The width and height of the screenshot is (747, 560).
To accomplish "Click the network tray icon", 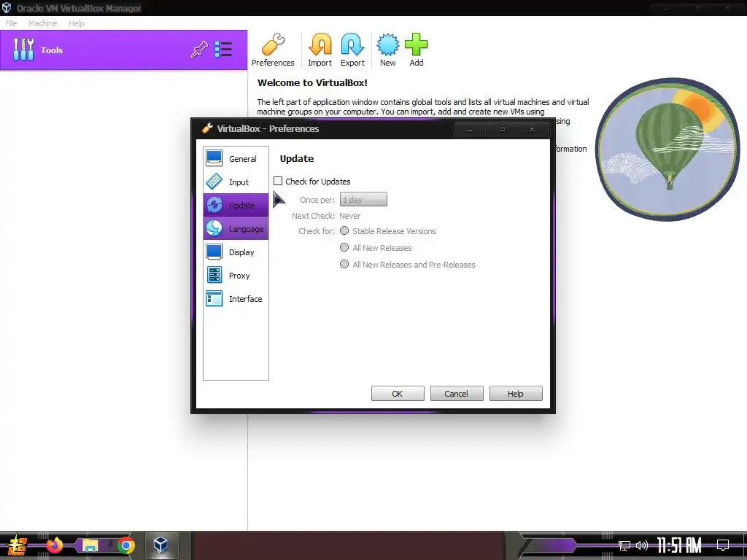I will 624,545.
